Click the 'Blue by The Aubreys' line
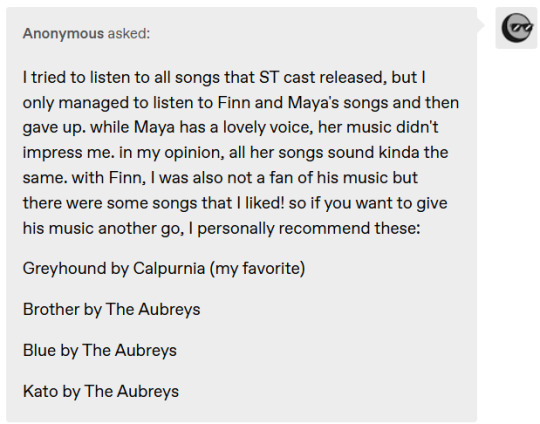The image size is (540, 424). [100, 350]
